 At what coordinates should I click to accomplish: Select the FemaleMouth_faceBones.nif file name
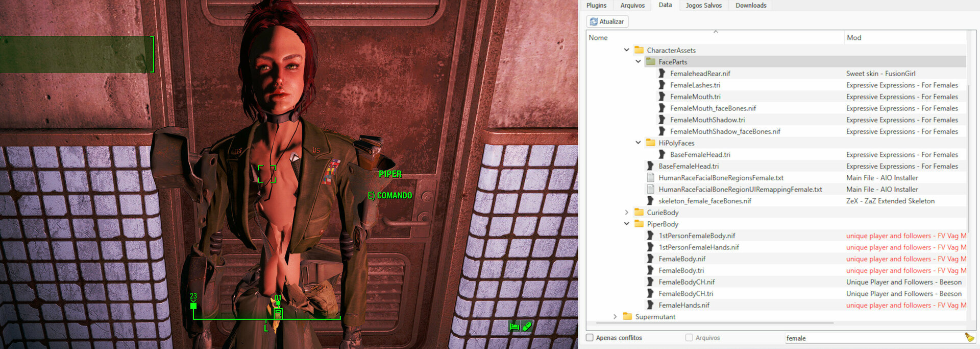tap(713, 108)
